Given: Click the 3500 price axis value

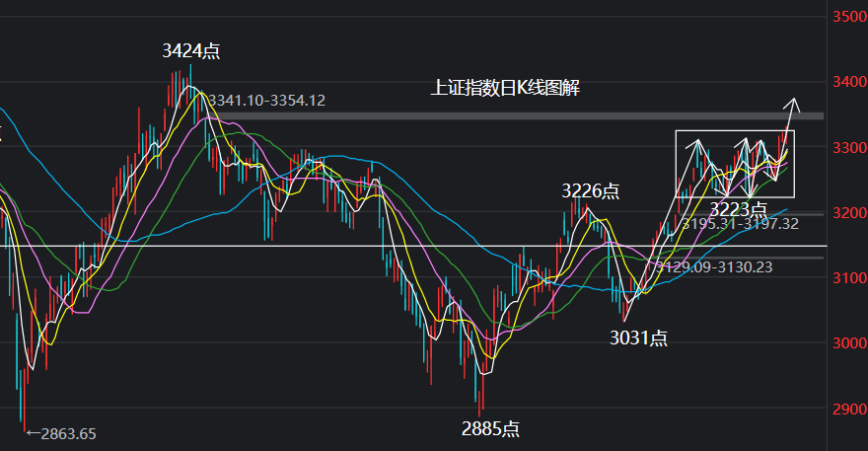Looking at the screenshot, I should pos(849,17).
